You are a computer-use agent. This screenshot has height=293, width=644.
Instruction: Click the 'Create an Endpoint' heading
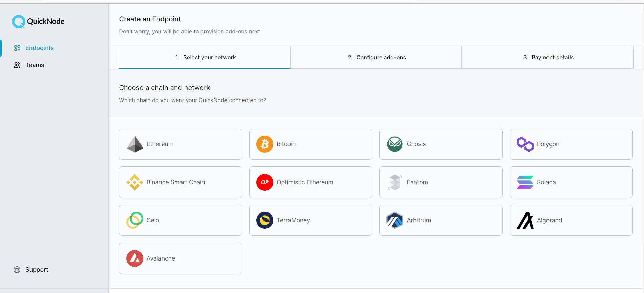(150, 19)
